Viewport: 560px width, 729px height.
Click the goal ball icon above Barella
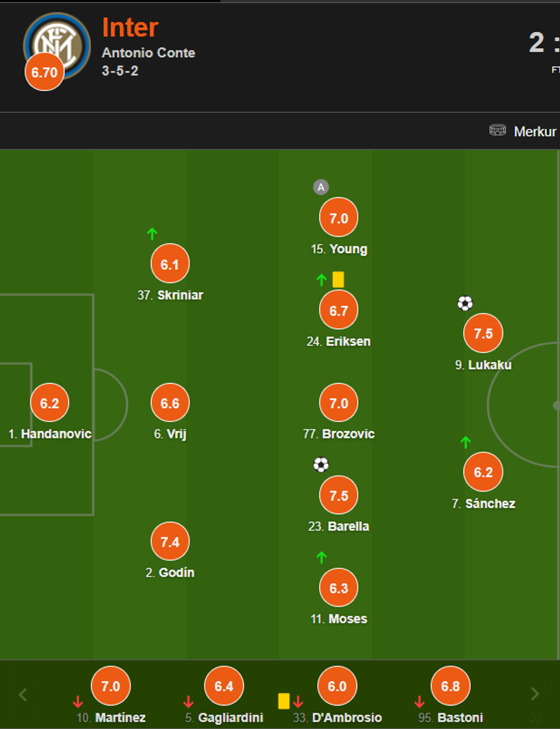click(x=321, y=464)
